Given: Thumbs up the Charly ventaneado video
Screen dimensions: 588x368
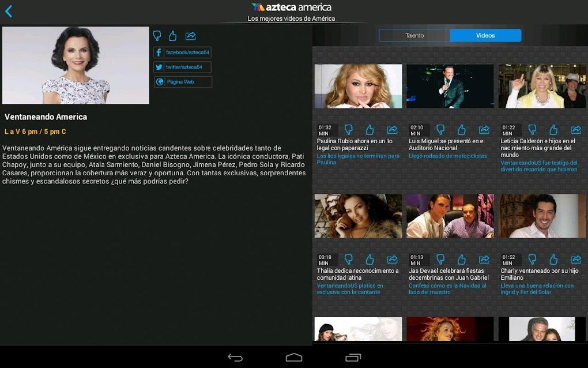Looking at the screenshot, I should coord(553,259).
